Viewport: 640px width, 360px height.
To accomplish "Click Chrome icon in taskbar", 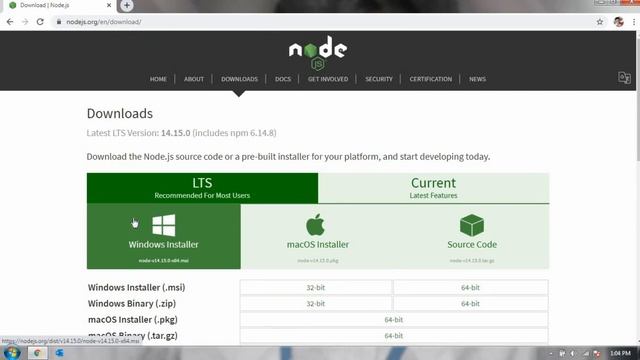I will [37, 353].
